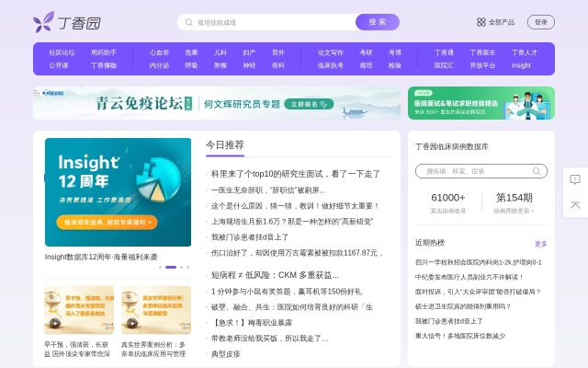Screen dimensions: 588x368
Task: Switch to the first carousel slide dot
Action: 160,267
